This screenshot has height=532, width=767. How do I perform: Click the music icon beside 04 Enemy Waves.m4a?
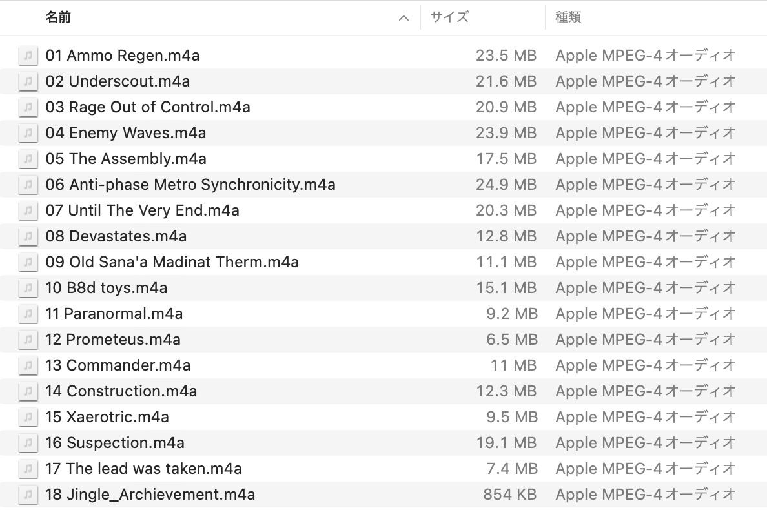27,133
